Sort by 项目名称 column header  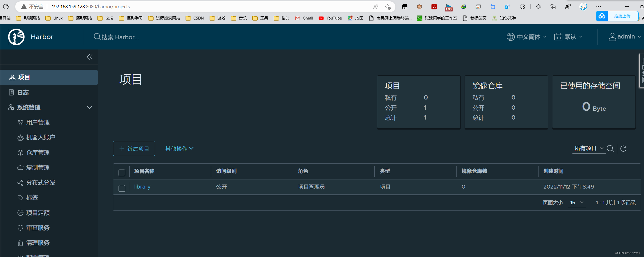(144, 171)
